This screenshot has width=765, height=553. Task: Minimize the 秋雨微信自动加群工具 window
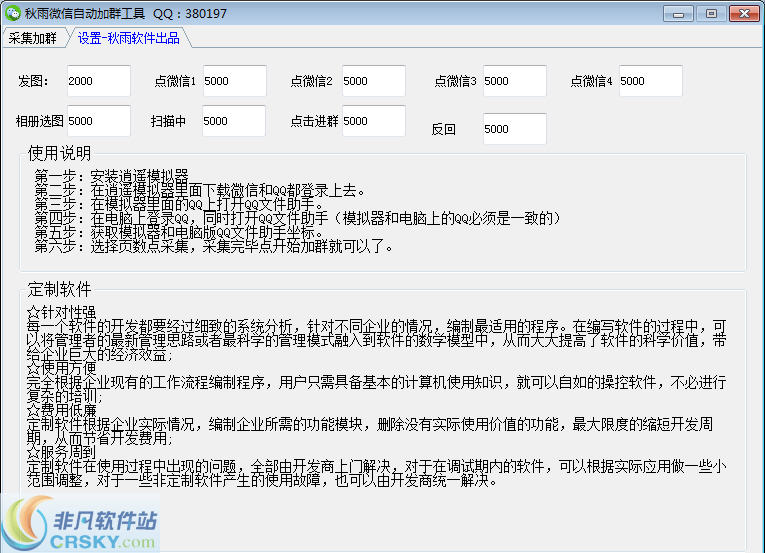pos(678,14)
